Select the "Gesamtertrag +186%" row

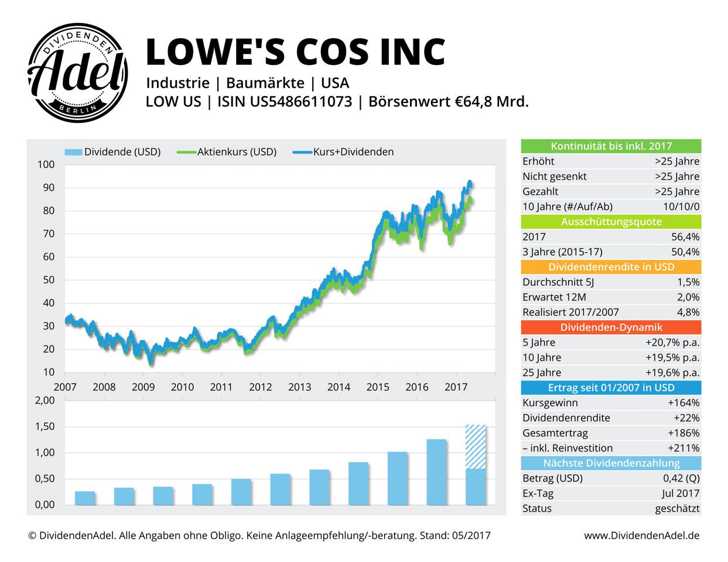(611, 433)
